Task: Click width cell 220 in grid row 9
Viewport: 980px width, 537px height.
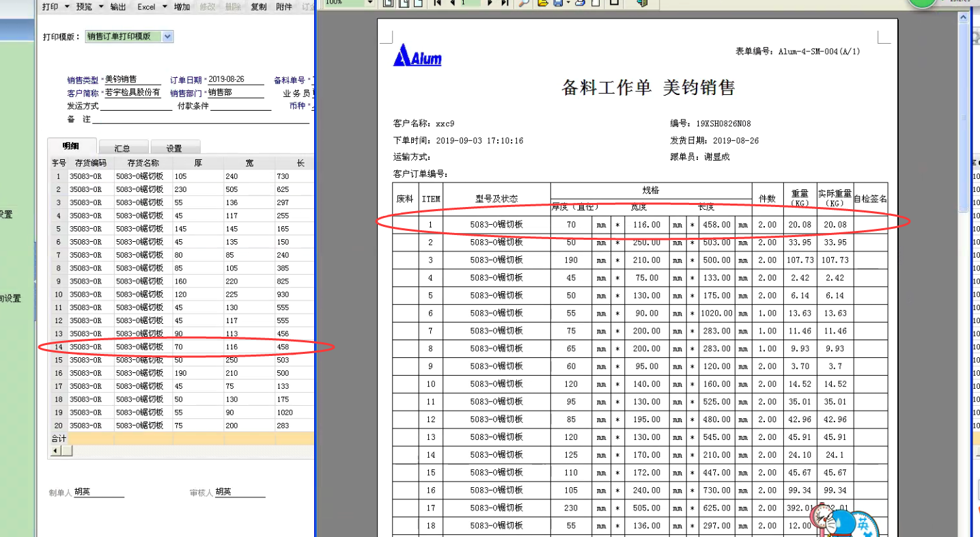Action: point(249,281)
